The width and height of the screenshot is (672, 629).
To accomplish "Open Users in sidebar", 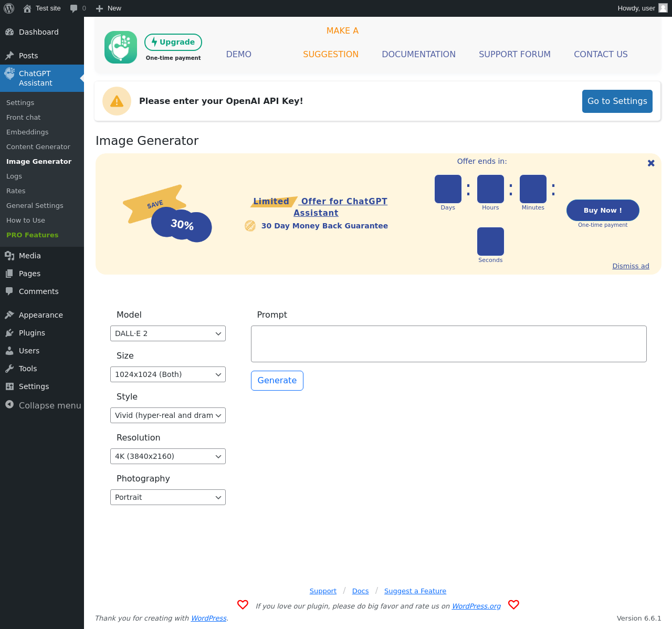I will click(42, 351).
